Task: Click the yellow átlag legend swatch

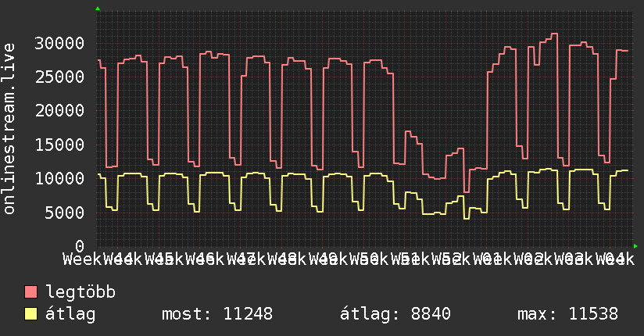Action: coord(30,314)
